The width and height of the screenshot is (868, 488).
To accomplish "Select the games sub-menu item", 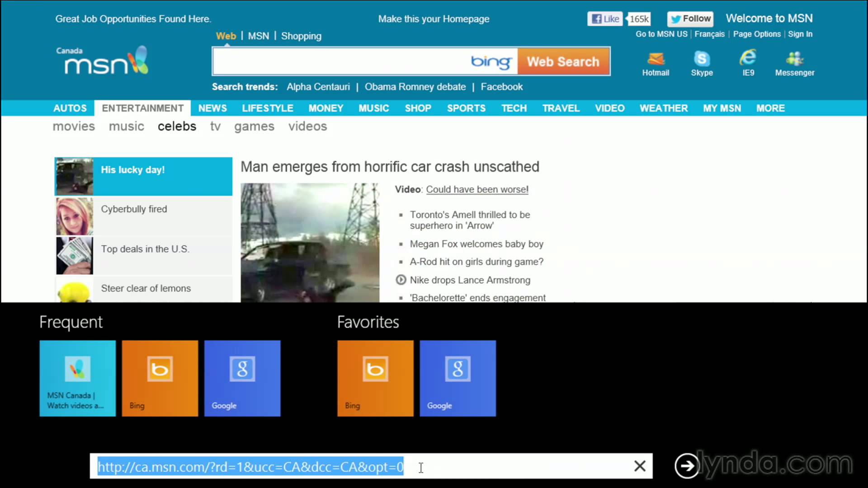I will click(x=254, y=127).
